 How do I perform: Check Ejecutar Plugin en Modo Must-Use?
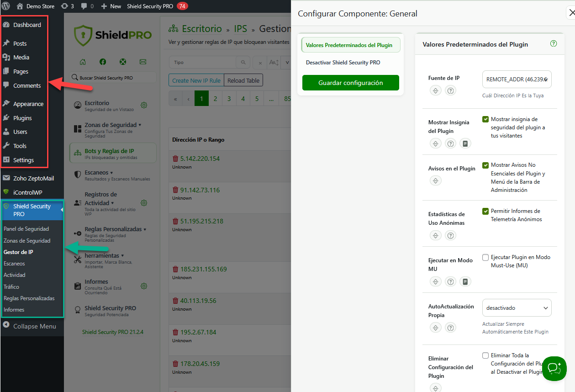[485, 257]
